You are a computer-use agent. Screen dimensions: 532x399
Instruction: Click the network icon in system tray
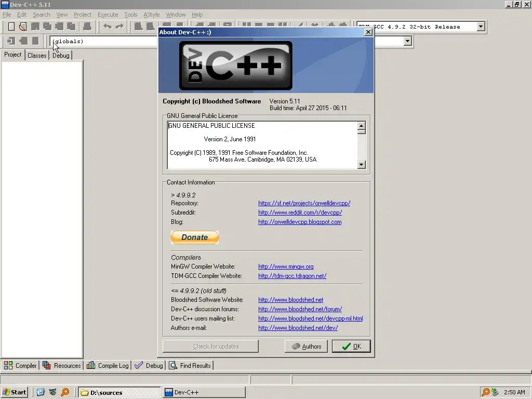pos(495,392)
